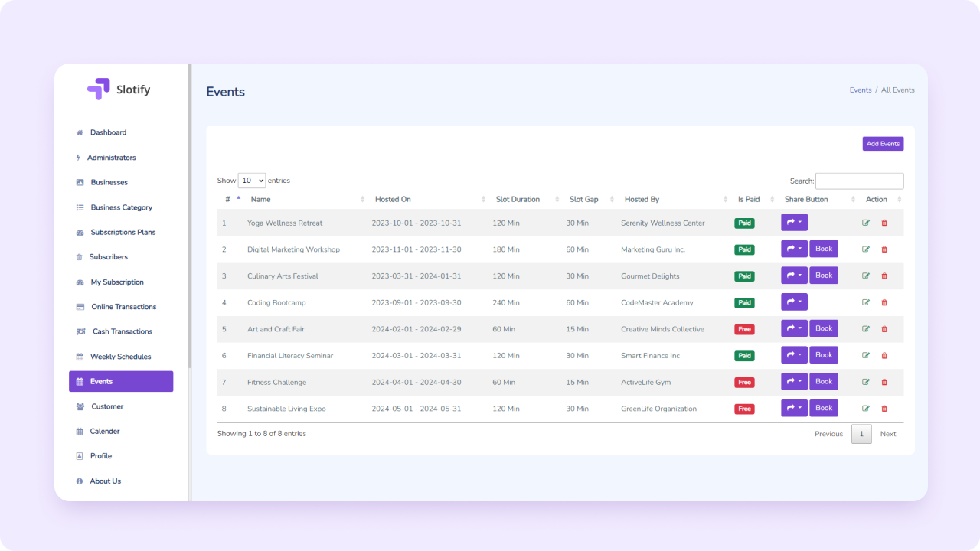Open share dropdown for Culinary Arts Festival
This screenshot has width=980, height=551.
coord(794,275)
